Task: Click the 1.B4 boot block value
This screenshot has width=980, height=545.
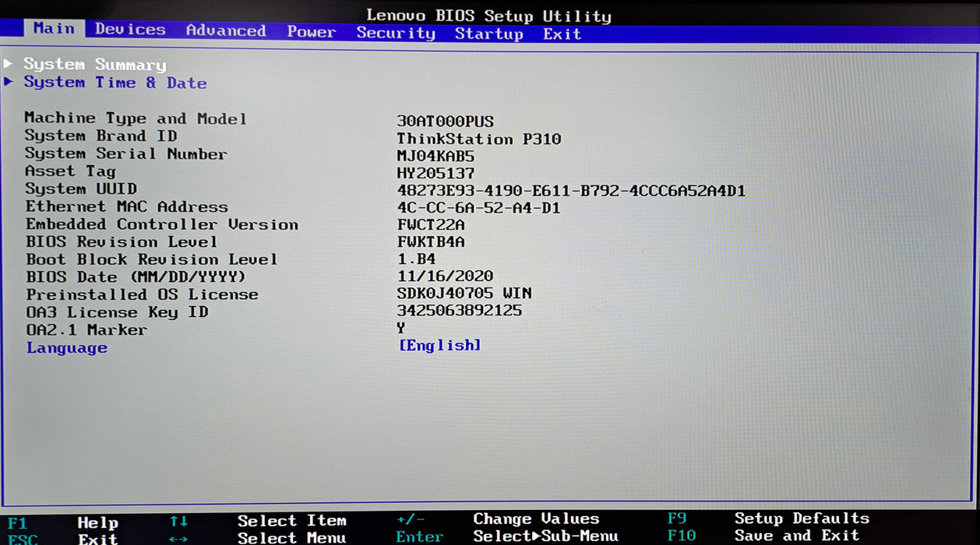Action: (416, 259)
